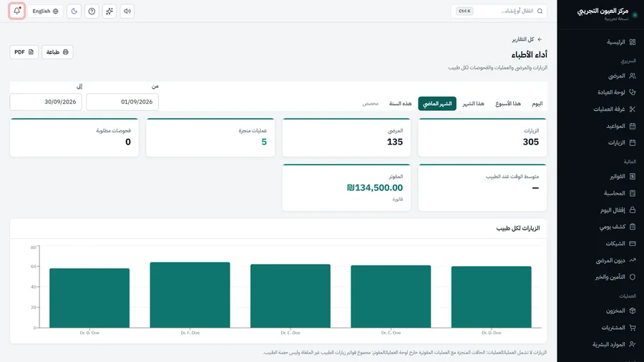The width and height of the screenshot is (644, 362).
Task: Select the هذه السنة period tab
Action: (x=400, y=104)
